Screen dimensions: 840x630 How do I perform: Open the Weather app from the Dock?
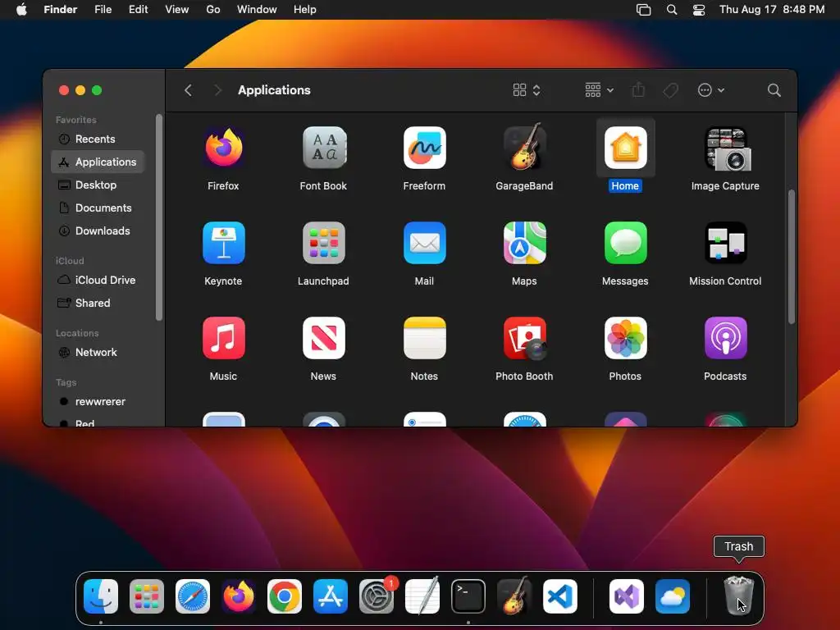pyautogui.click(x=673, y=596)
